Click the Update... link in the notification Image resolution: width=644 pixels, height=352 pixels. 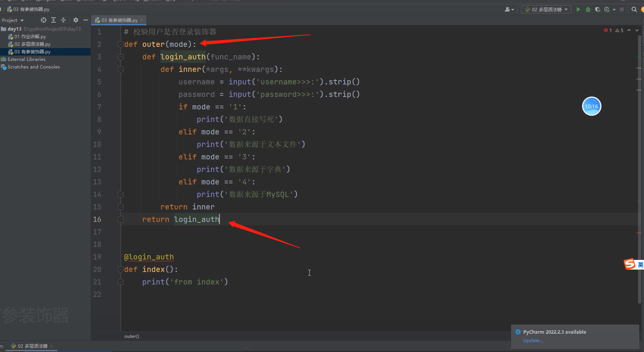pos(533,340)
